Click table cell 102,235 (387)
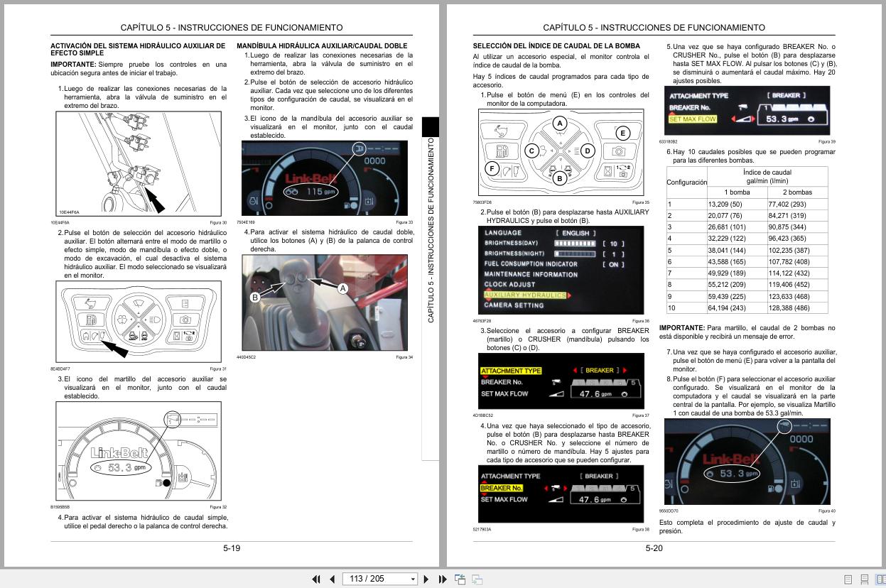886x588 pixels. (790, 250)
